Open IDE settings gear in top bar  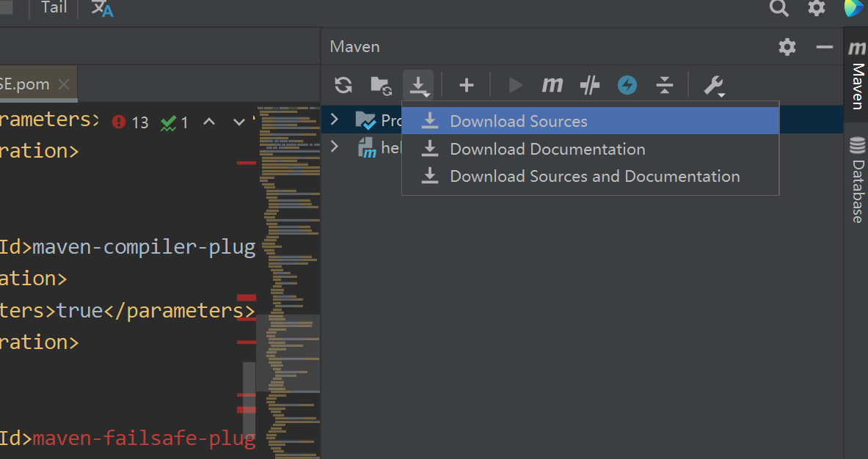(817, 8)
